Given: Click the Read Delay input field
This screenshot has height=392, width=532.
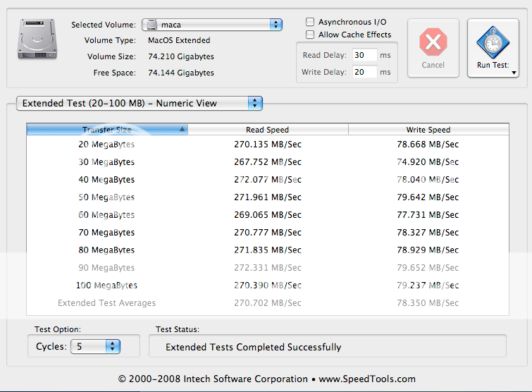Looking at the screenshot, I should [x=364, y=55].
